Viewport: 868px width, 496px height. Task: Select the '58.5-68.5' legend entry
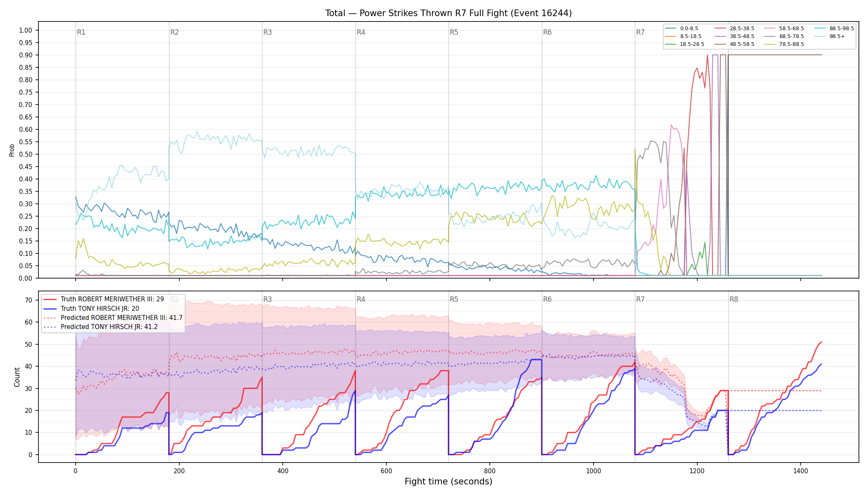[784, 29]
